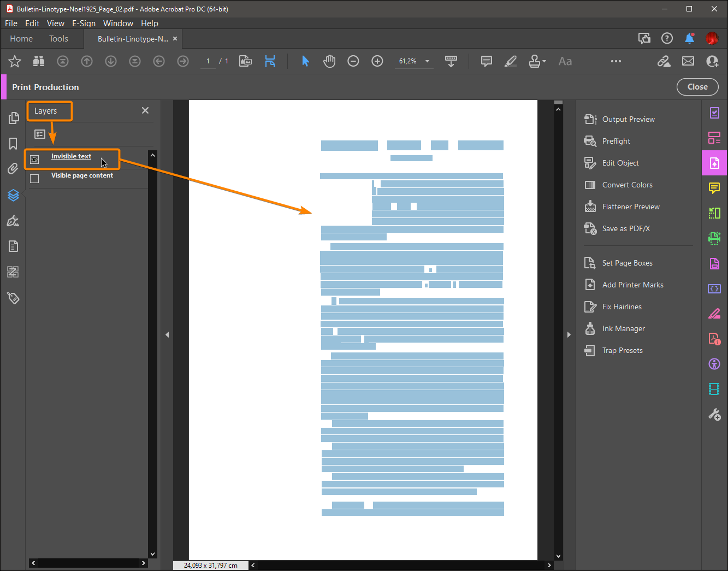
Task: Open the E-Sign menu
Action: click(84, 23)
